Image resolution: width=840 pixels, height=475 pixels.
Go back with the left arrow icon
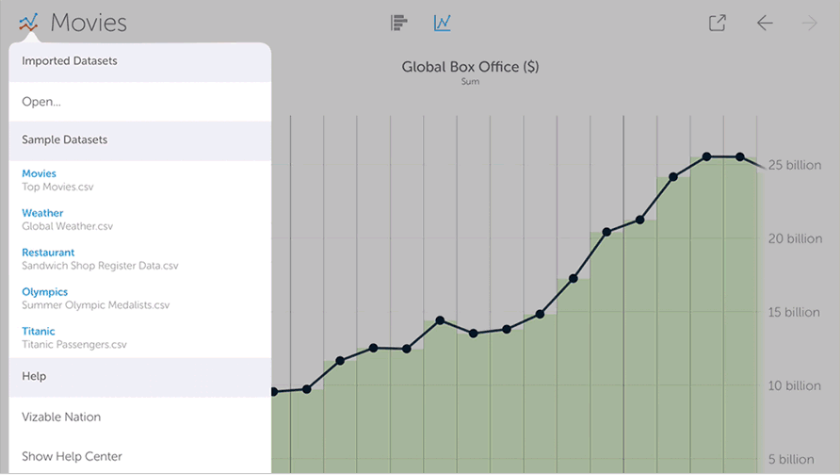pos(764,23)
